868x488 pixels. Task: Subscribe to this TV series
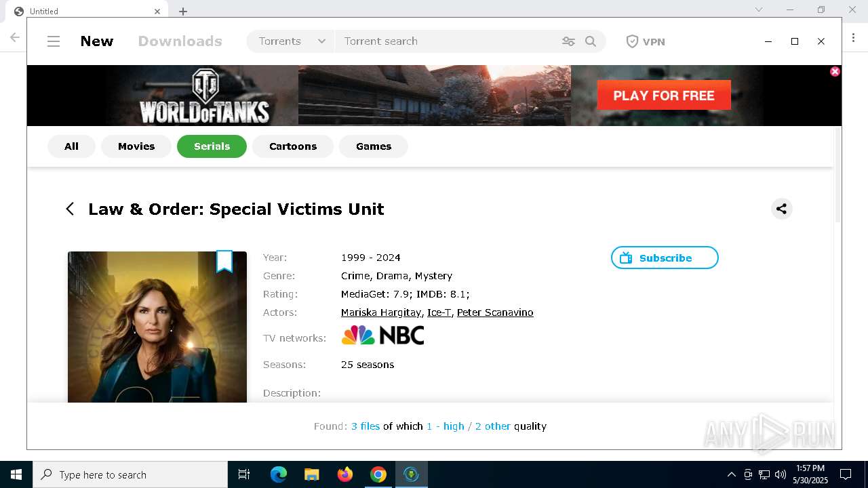coord(665,258)
